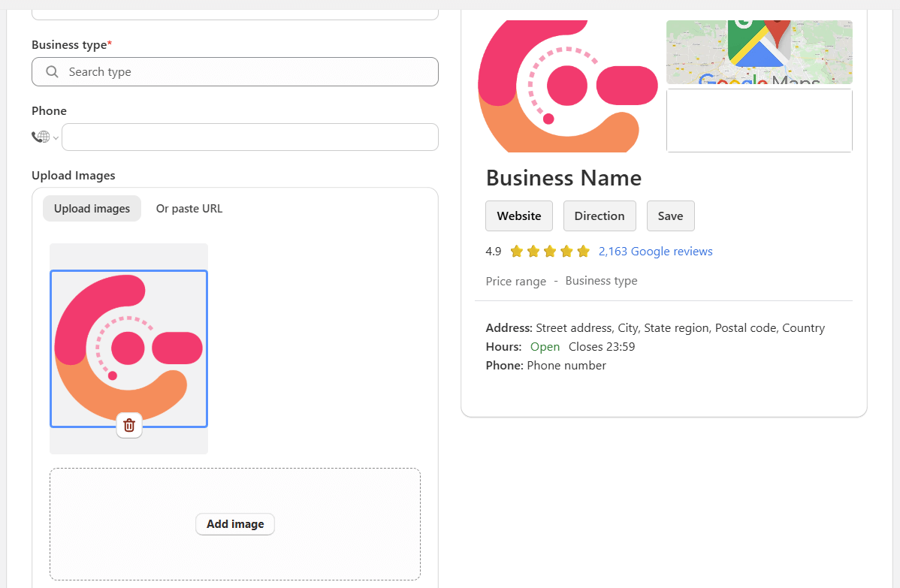Click the search icon in Business type field

click(51, 71)
